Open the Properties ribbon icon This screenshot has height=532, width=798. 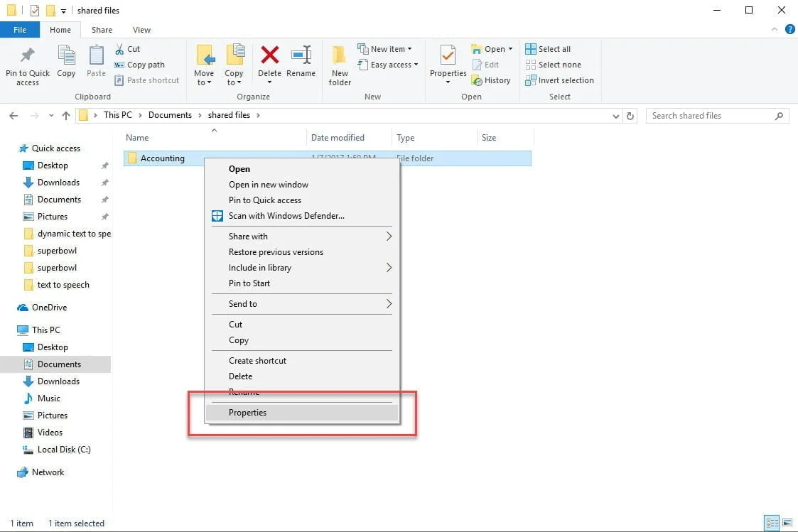click(447, 64)
